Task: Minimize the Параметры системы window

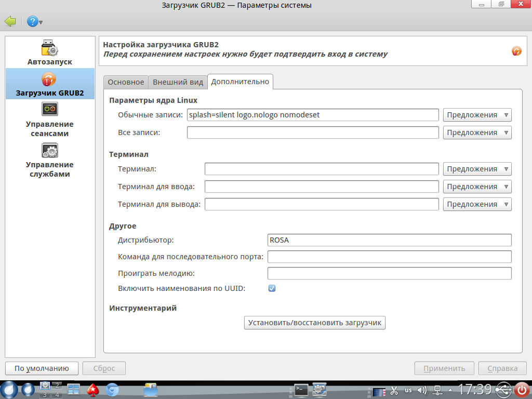Action: point(481,4)
